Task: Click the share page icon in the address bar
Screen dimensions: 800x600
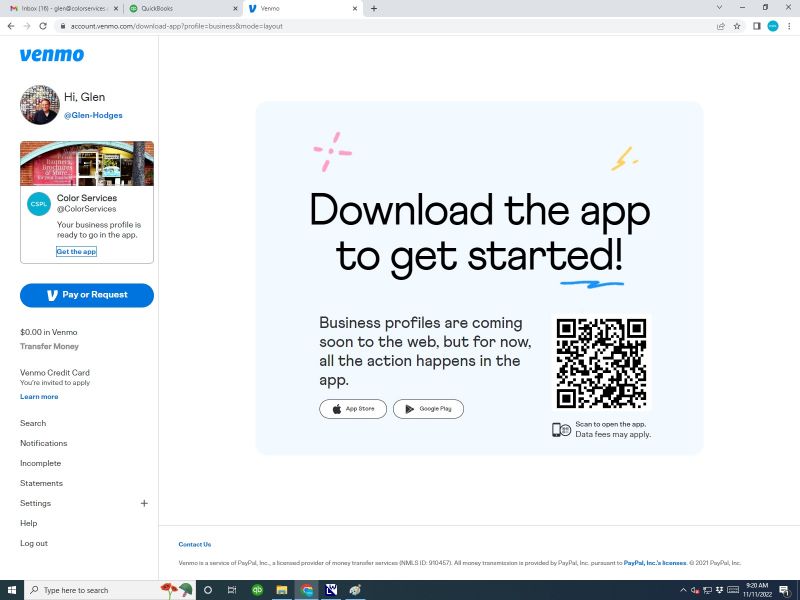Action: 721,26
